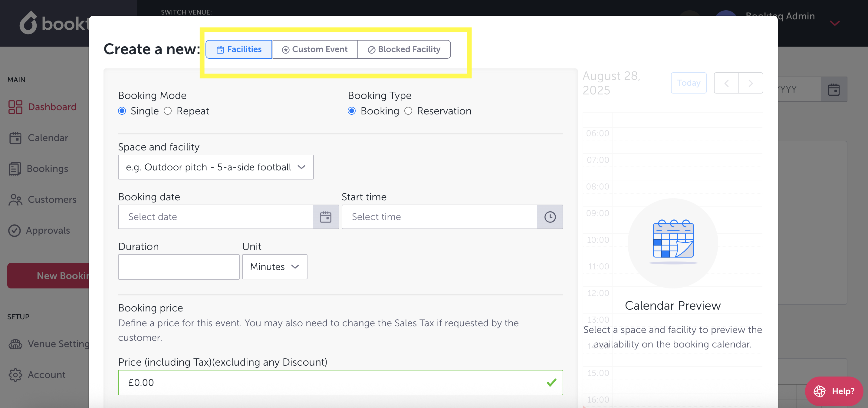Image resolution: width=868 pixels, height=408 pixels.
Task: Select the Single booking mode
Action: click(x=122, y=111)
